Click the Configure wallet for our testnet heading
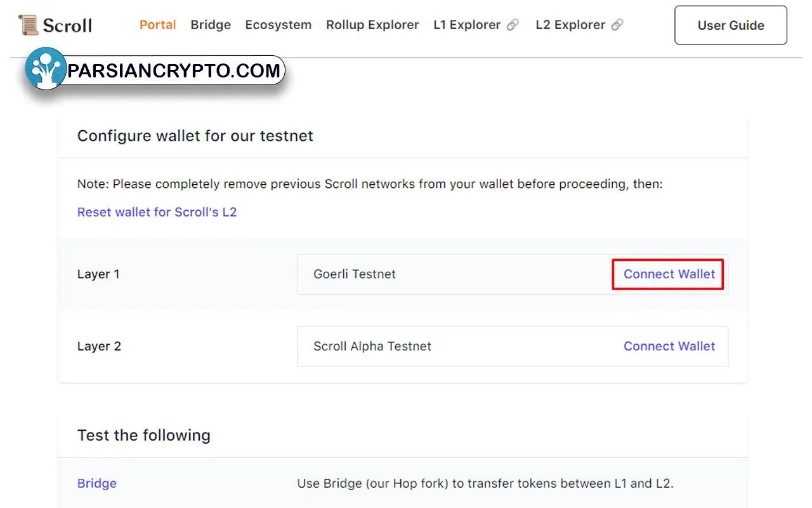The image size is (812, 508). [x=195, y=136]
